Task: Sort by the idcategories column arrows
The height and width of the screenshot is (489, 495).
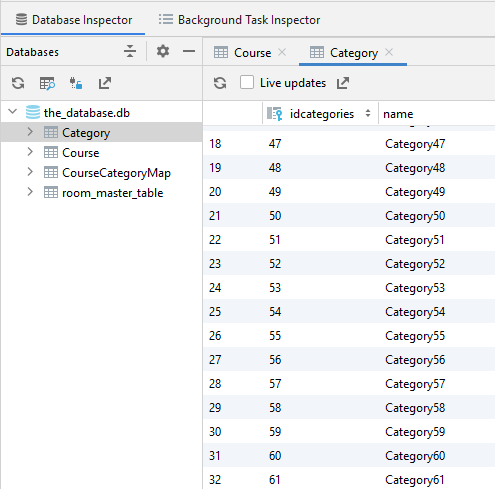Action: click(x=368, y=113)
